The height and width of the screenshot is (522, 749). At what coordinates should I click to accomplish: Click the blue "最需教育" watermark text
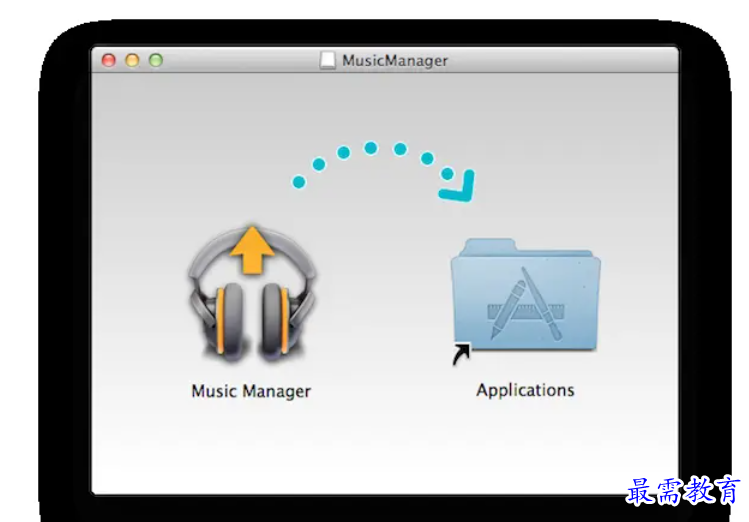coord(683,491)
